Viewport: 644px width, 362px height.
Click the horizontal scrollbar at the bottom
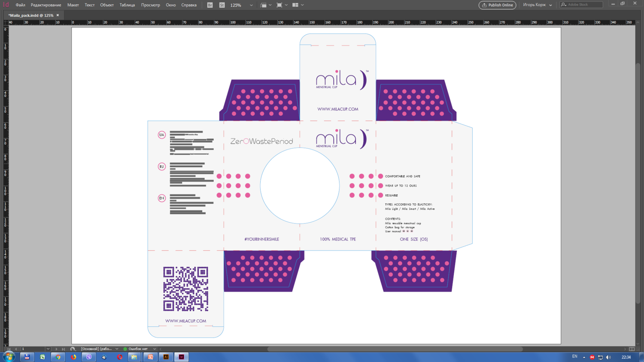(395, 349)
